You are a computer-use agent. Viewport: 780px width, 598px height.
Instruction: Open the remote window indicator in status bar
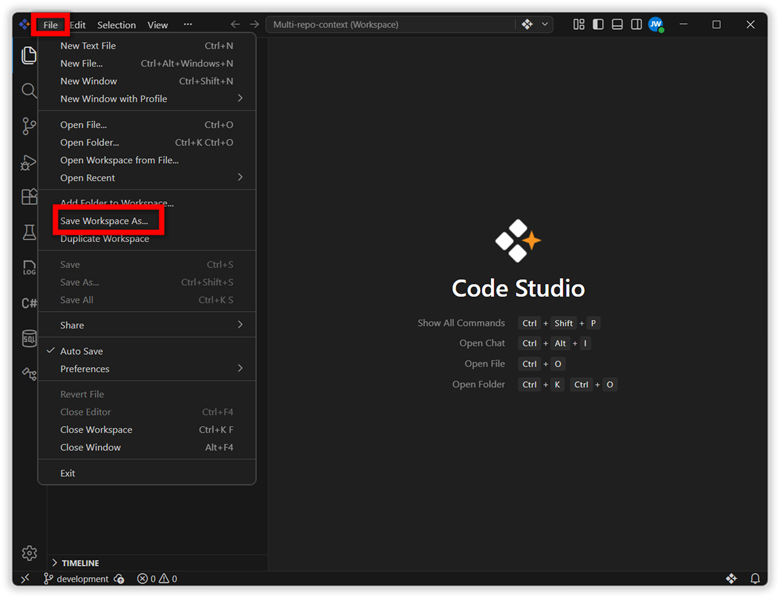pyautogui.click(x=25, y=578)
